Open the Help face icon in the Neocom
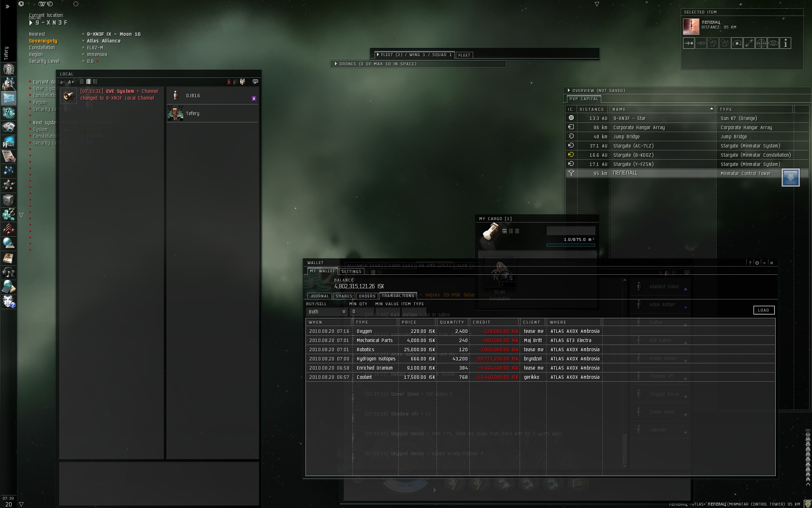Screen dimensions: 812x508 pos(8,301)
